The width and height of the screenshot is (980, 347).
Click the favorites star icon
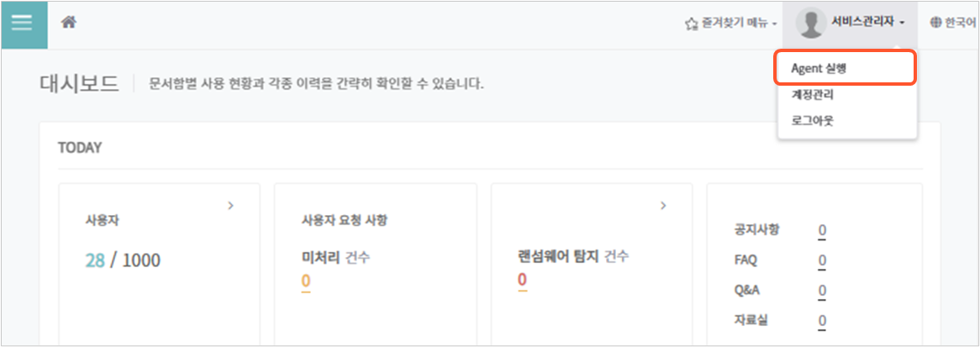[x=691, y=24]
